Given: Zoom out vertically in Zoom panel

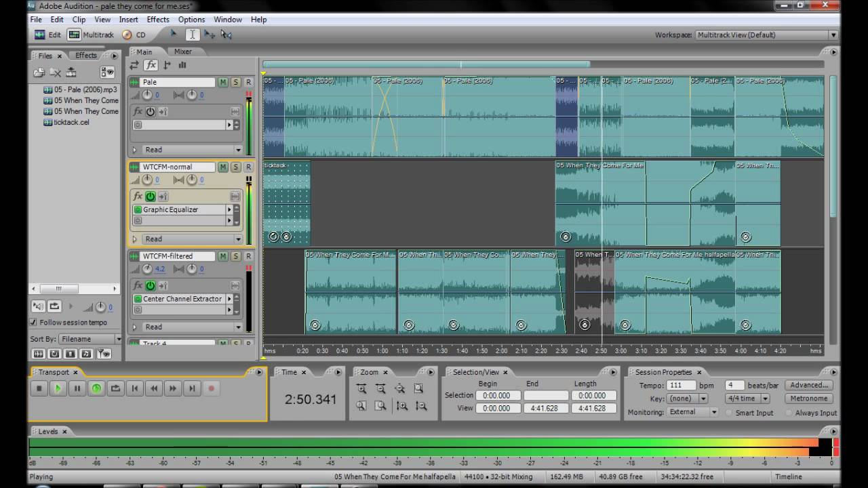Looking at the screenshot, I should (421, 406).
